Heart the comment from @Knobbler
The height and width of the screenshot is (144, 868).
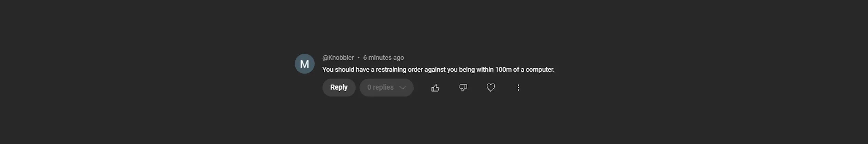491,88
